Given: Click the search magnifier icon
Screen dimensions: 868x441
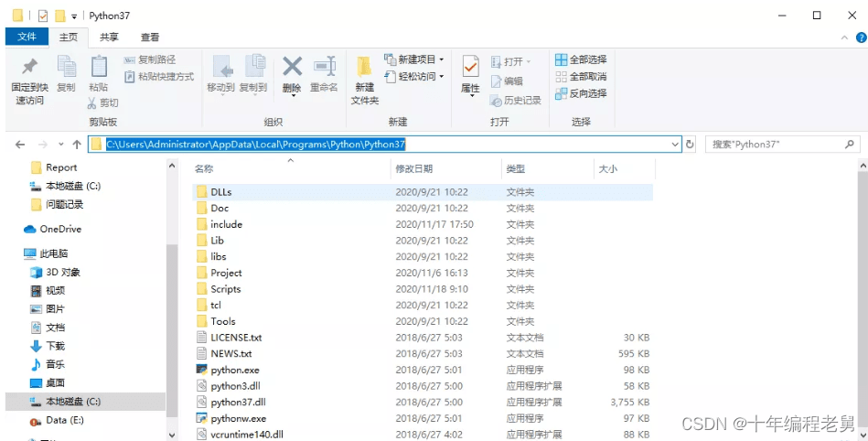Looking at the screenshot, I should pyautogui.click(x=850, y=144).
